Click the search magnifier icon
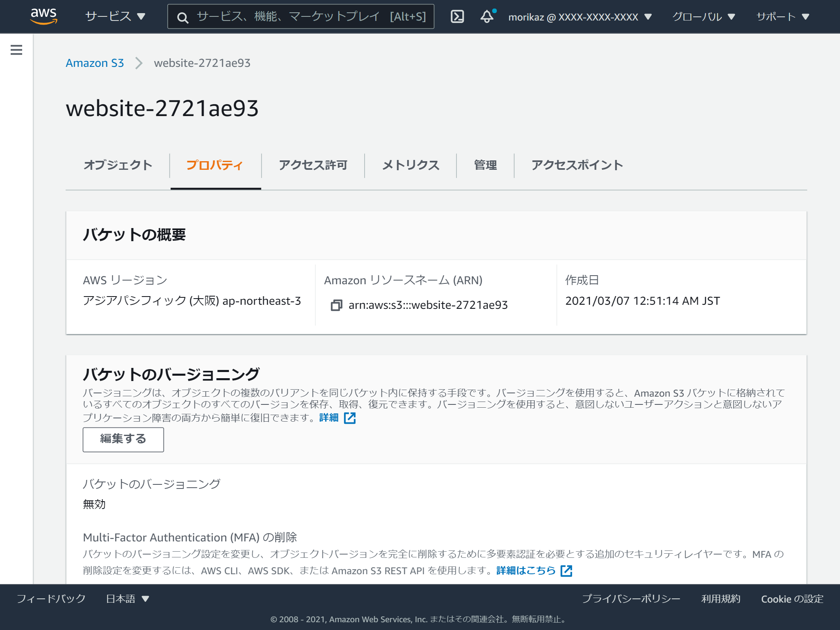This screenshot has height=630, width=840. 183,17
